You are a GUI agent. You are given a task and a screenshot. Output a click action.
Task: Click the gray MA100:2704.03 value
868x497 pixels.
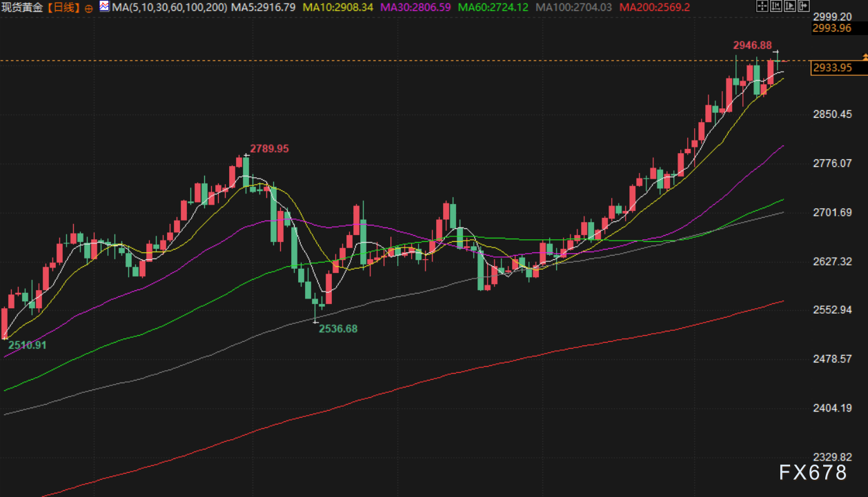pyautogui.click(x=574, y=8)
